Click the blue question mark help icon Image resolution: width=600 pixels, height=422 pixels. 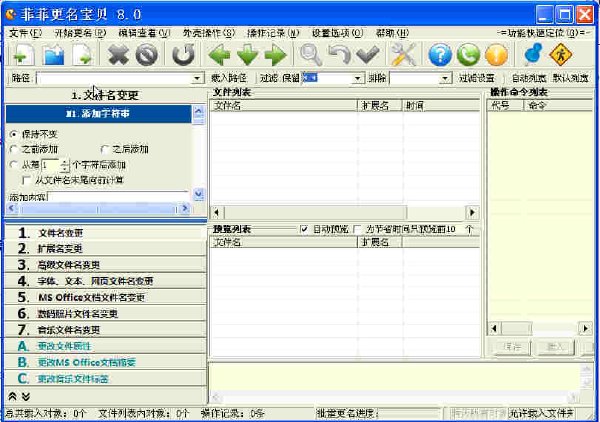[x=440, y=55]
